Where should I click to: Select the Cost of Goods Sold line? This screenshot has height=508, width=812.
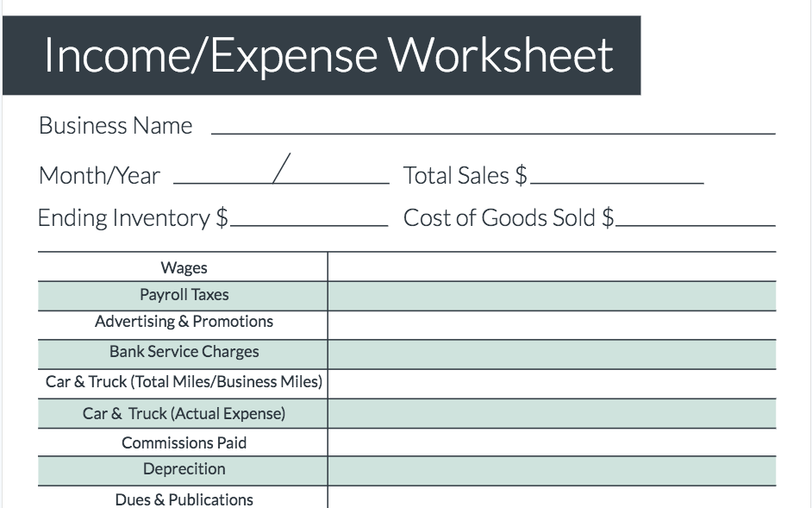click(x=695, y=217)
